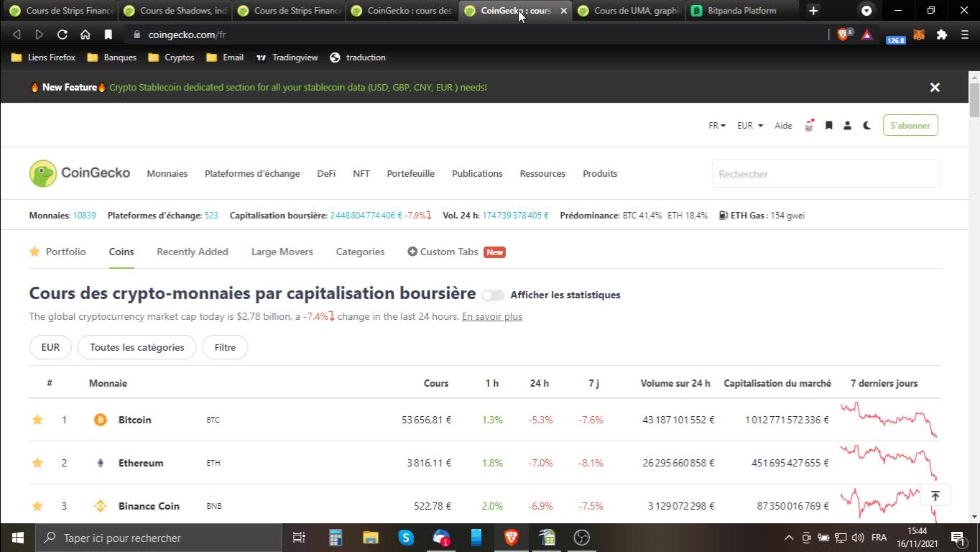Open the Bitcoin coin link
980x552 pixels.
click(134, 420)
